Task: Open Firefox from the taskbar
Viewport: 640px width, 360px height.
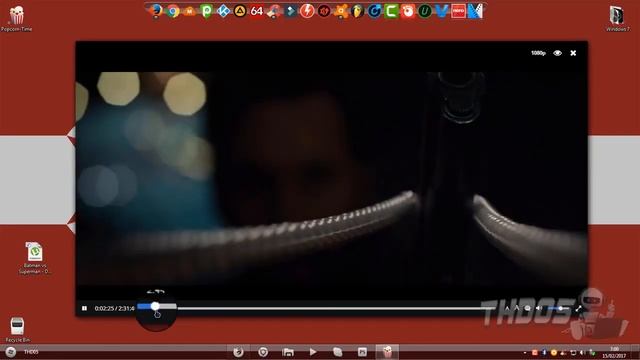Action: coord(238,352)
